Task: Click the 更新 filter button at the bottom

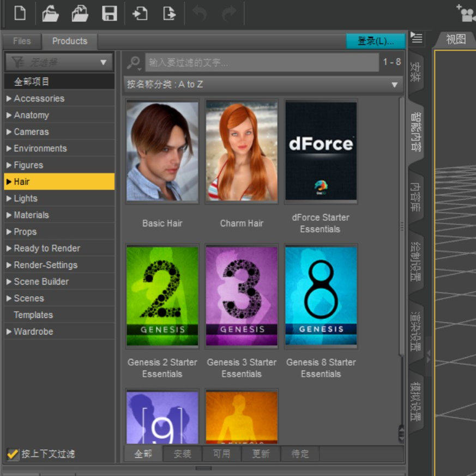Action: (262, 454)
